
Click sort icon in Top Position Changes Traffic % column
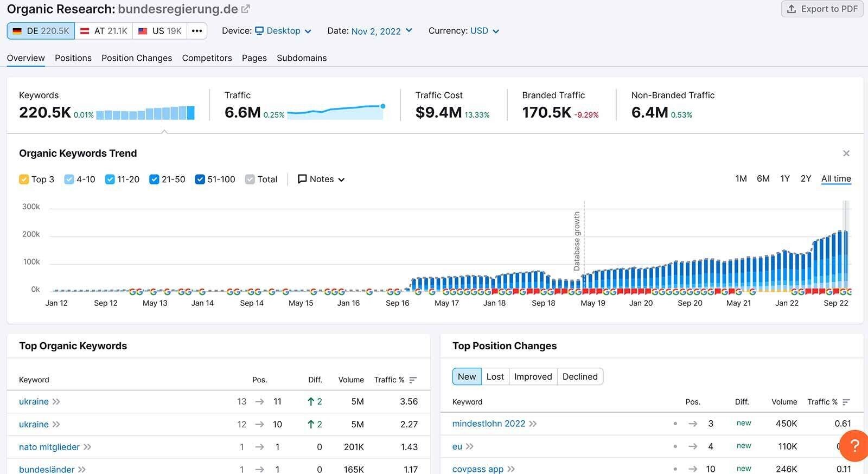pyautogui.click(x=846, y=402)
